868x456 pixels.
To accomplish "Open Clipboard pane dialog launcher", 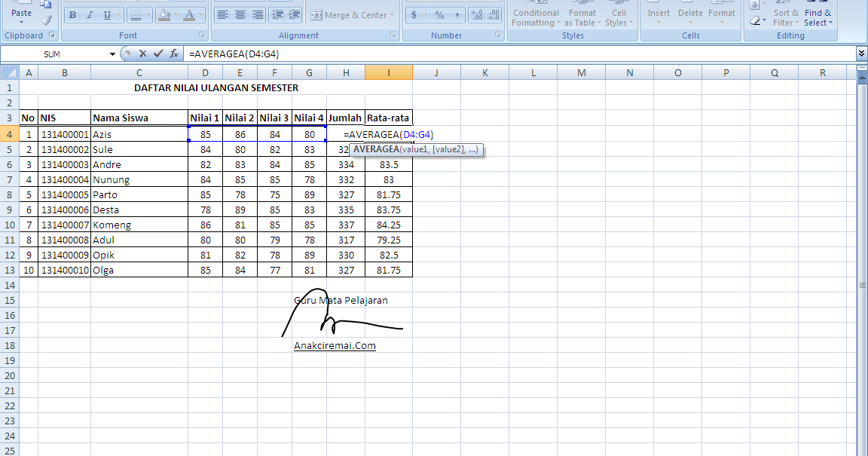I will pyautogui.click(x=52, y=35).
